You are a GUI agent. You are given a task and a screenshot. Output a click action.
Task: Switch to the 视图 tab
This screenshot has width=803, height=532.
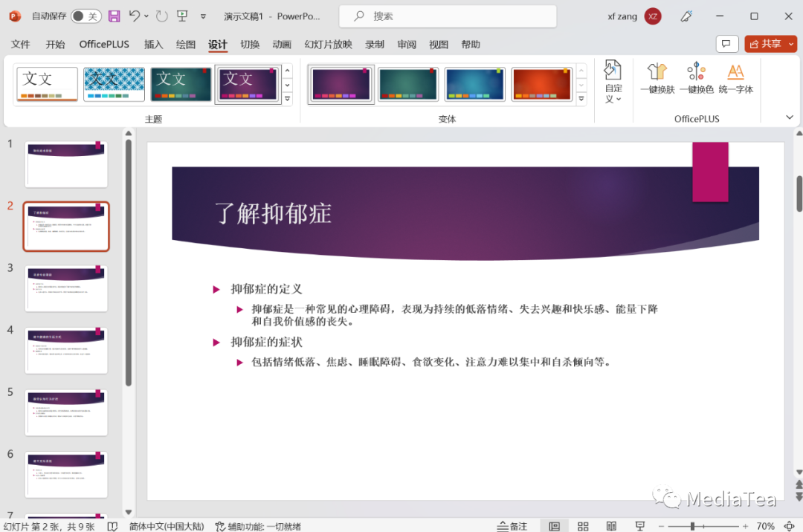439,45
